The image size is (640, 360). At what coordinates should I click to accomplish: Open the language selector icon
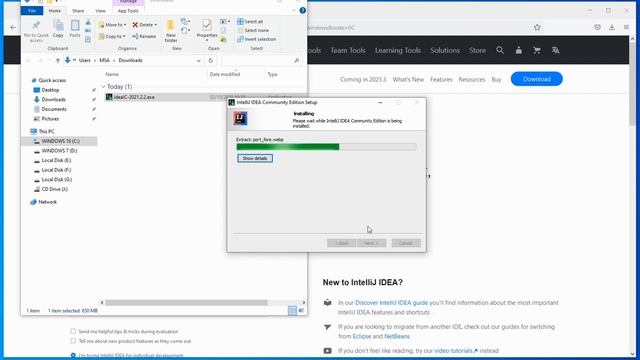click(556, 50)
